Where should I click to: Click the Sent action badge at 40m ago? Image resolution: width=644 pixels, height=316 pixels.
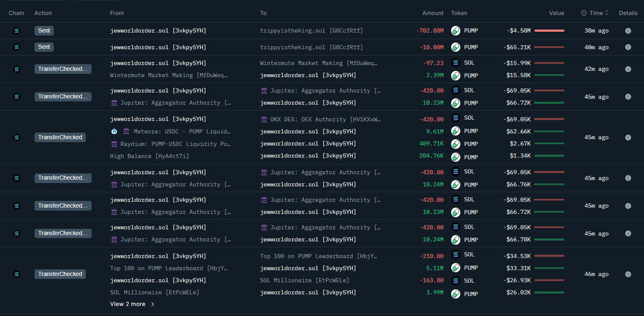[44, 47]
